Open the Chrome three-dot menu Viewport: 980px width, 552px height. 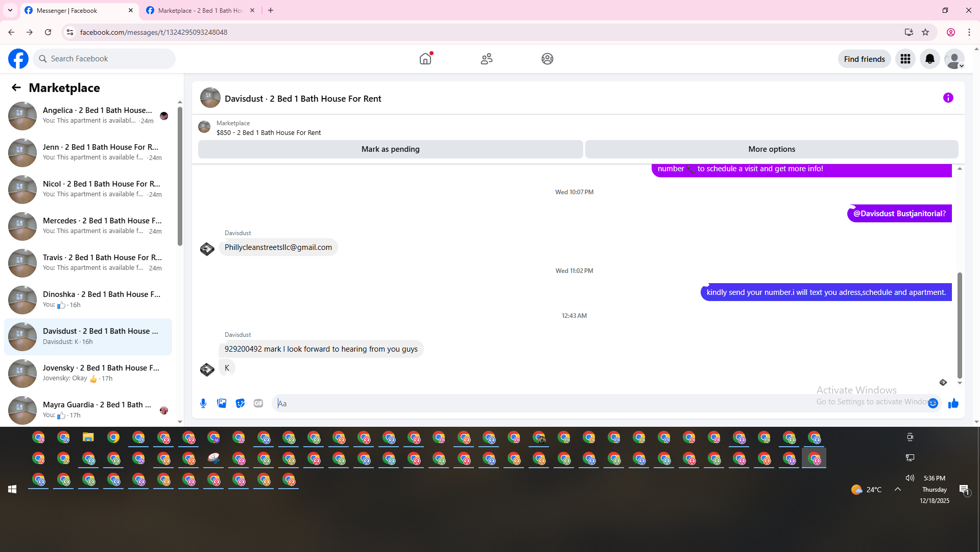(969, 32)
